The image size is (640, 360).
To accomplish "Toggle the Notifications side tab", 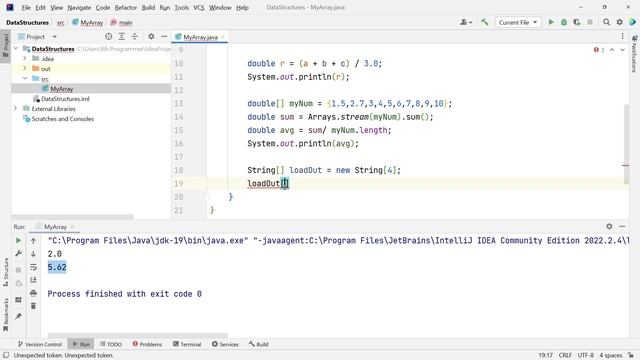I will 634,54.
